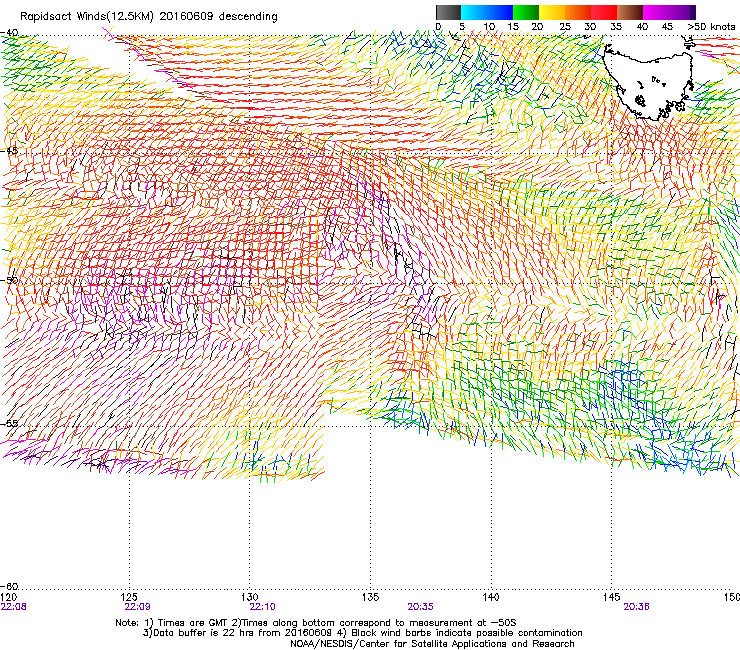Click the cyan 5-10 knots legend swatch

(x=474, y=12)
